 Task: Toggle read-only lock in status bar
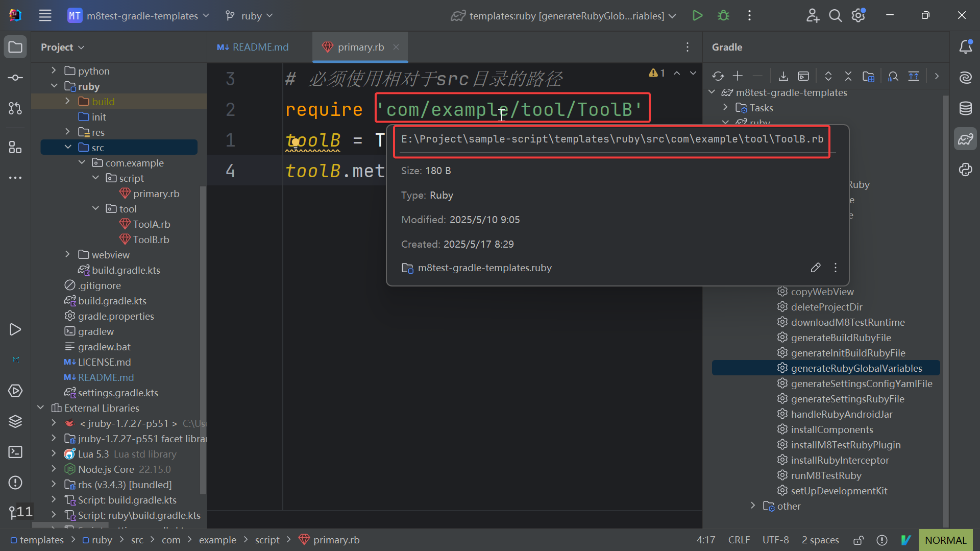click(859, 540)
